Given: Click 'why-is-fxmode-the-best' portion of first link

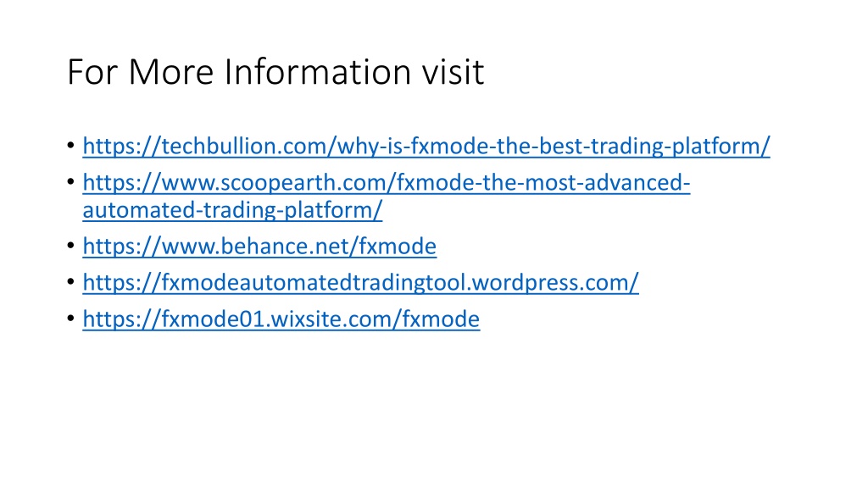Looking at the screenshot, I should click(463, 147).
